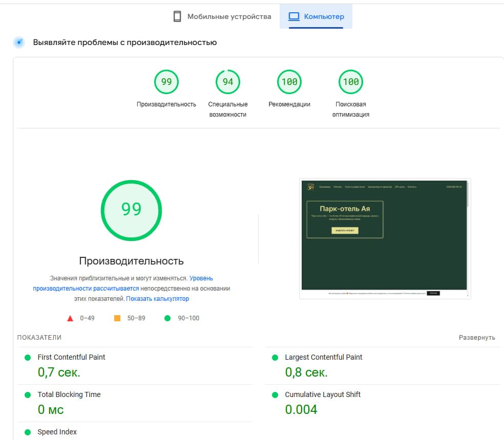Expand the First Contentful Paint metric
The height and width of the screenshot is (440, 504).
pyautogui.click(x=71, y=357)
